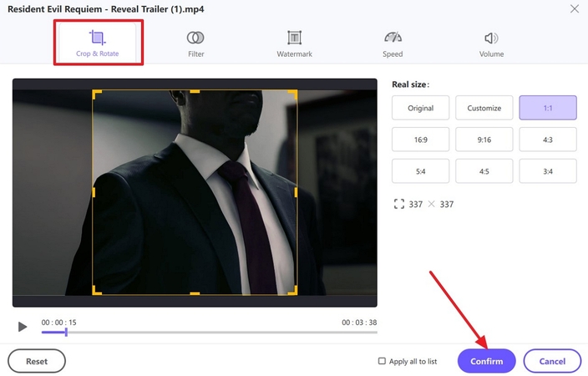The image size is (588, 376).
Task: Select the 5:4 aspect ratio
Action: coord(420,171)
